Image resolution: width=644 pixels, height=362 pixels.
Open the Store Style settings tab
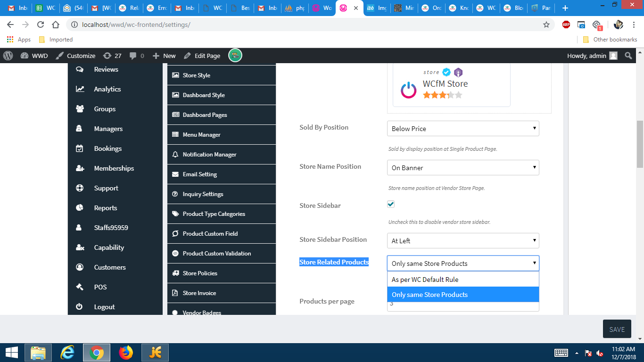coord(222,75)
